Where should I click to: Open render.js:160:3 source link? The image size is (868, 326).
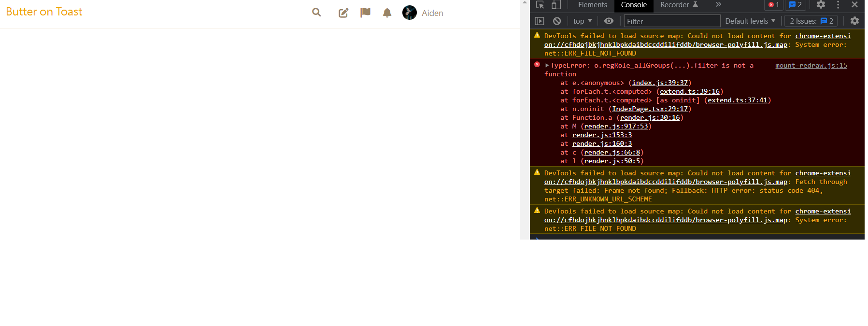[602, 144]
